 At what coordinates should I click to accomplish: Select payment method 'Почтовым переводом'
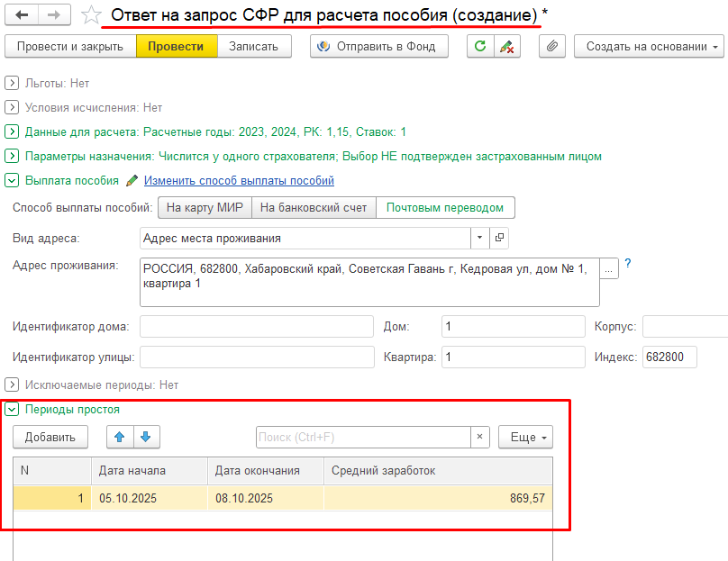point(445,207)
